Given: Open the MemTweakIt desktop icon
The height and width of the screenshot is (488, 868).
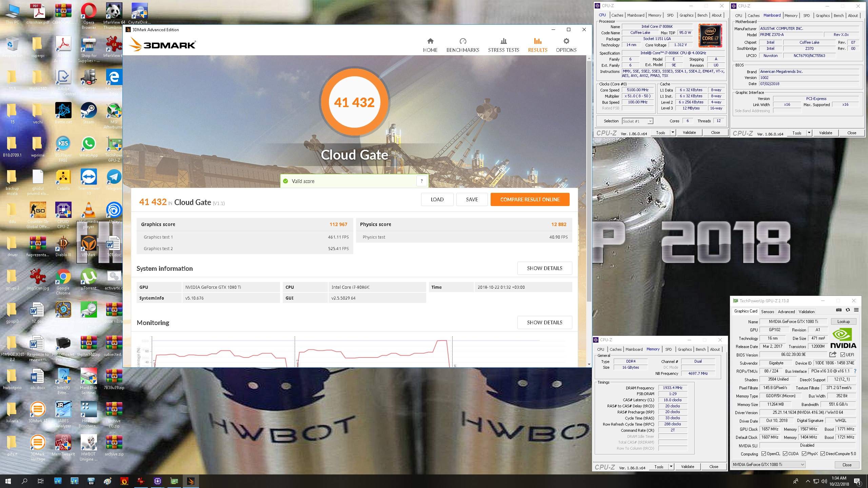Looking at the screenshot, I should (x=63, y=445).
